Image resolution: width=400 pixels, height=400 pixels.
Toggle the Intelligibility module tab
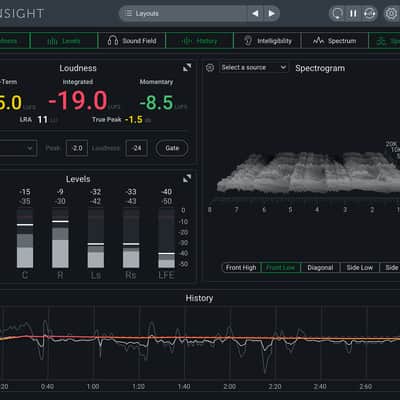click(x=268, y=41)
